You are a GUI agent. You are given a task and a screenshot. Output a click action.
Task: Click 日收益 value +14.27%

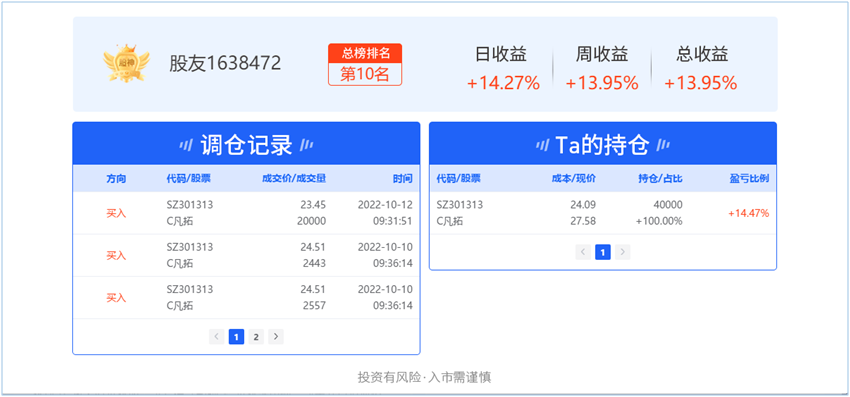504,83
